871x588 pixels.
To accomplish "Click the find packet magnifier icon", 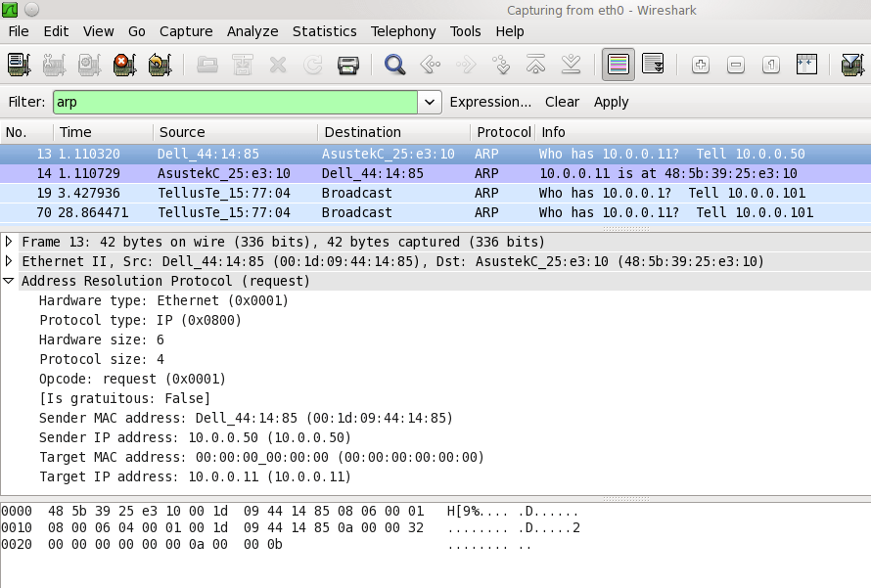I will [395, 65].
